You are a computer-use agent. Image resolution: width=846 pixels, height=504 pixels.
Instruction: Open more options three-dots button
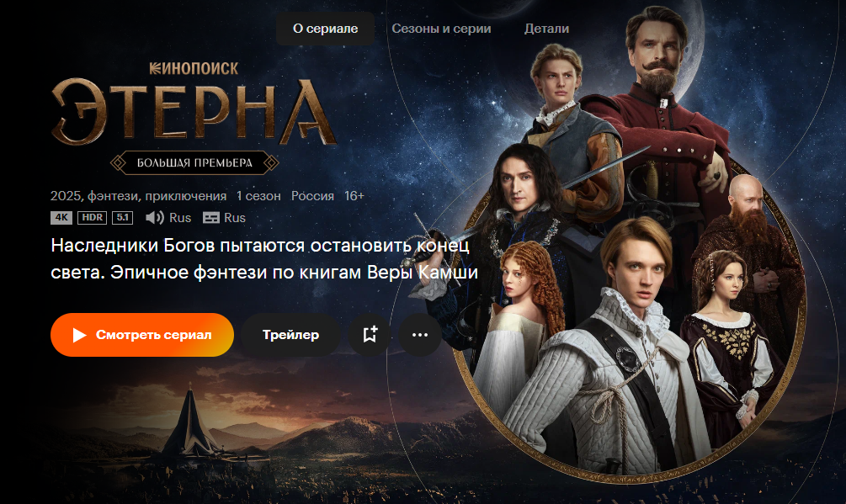420,335
